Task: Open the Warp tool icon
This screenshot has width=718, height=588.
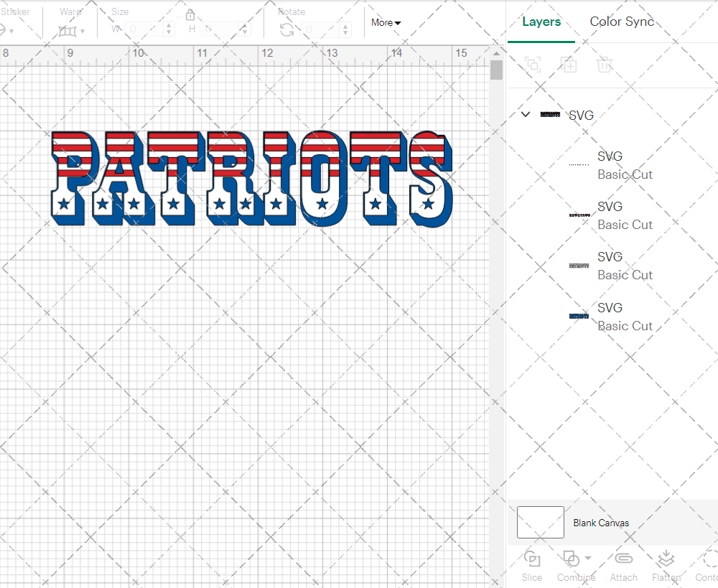Action: point(67,31)
